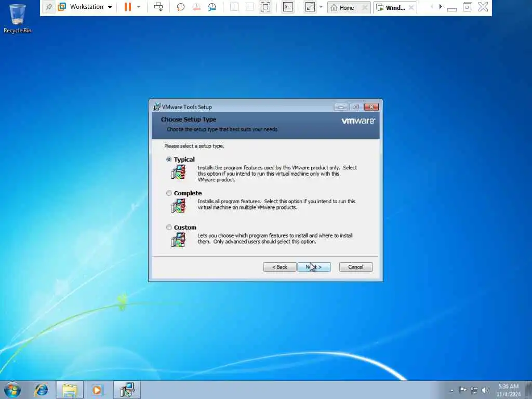Viewport: 532px width, 399px height.
Task: Open Windows Explorer from taskbar
Action: tap(70, 390)
